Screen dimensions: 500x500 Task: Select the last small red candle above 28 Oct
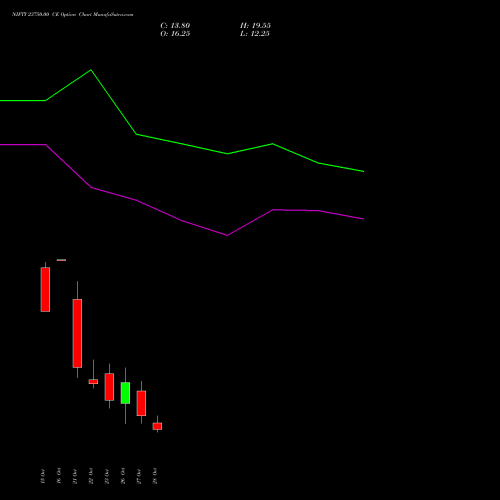(x=157, y=426)
